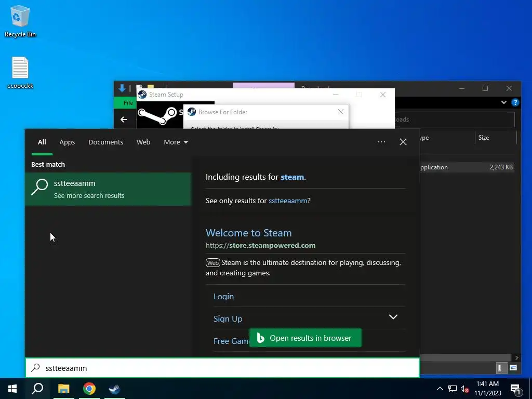Maximize the File Explorer window
This screenshot has width=532, height=399.
[485, 88]
